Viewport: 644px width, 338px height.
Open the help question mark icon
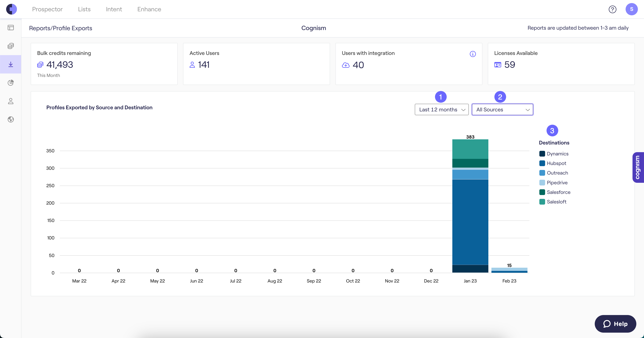point(612,9)
